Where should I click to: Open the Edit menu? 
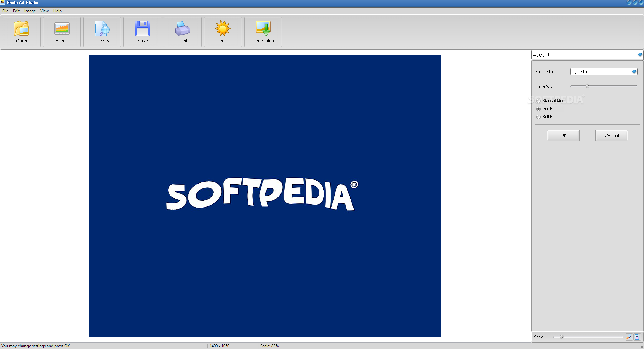16,11
